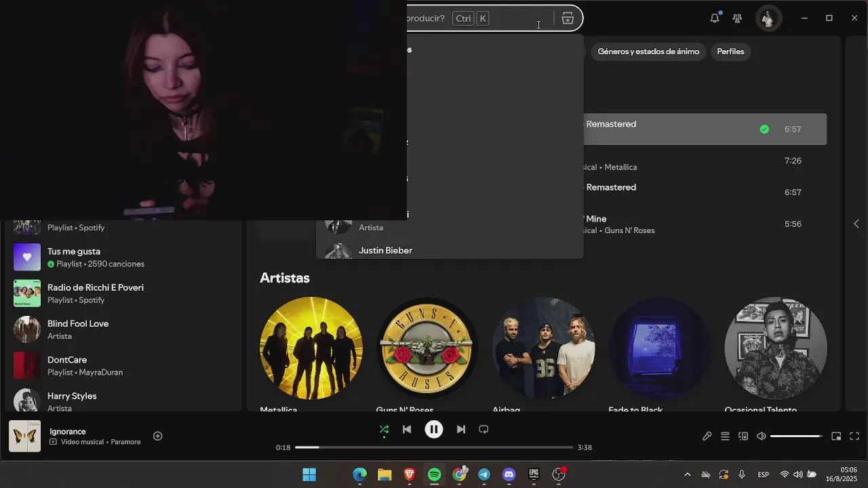Viewport: 868px width, 488px height.
Task: Seek in the song progress bar
Action: pos(434,447)
